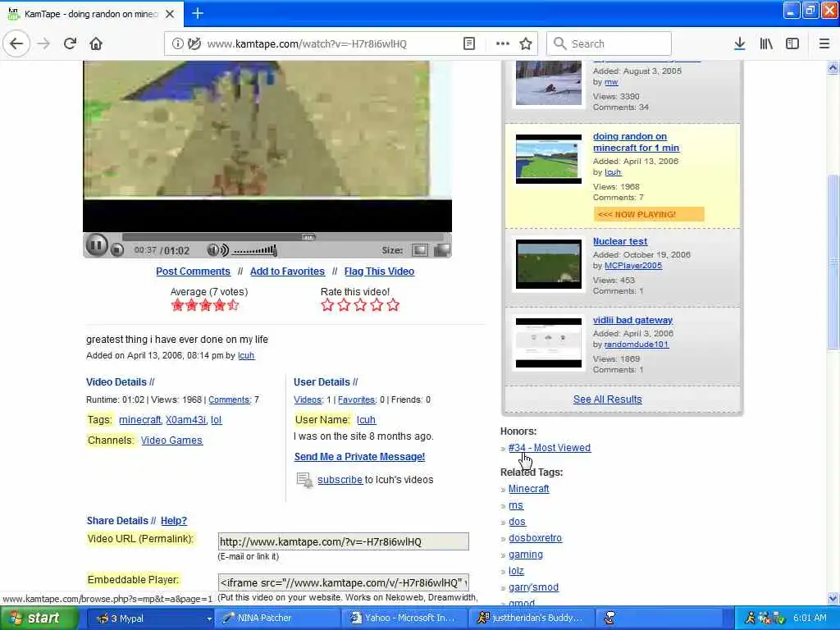This screenshot has height=630, width=840.
Task: Open vidlii bad gateway title link
Action: (632, 321)
